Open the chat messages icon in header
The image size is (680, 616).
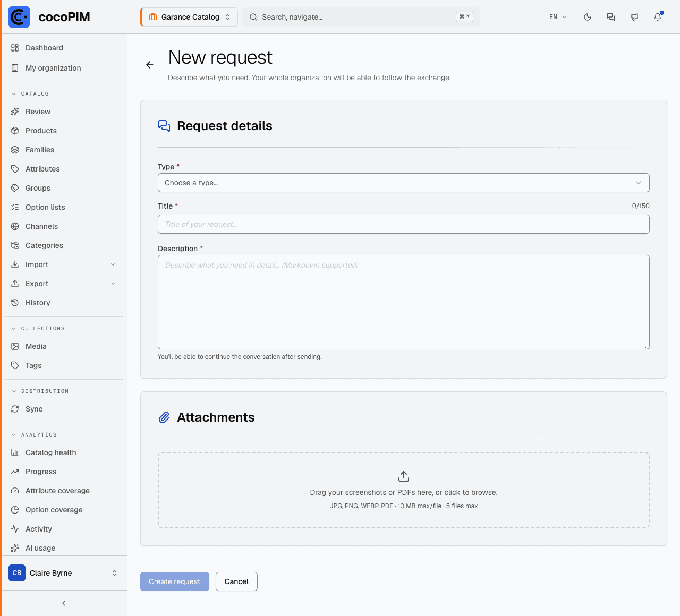pos(611,17)
